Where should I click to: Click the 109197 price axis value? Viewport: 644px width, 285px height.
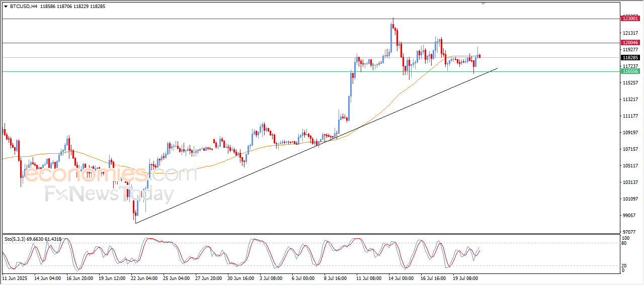coord(630,132)
